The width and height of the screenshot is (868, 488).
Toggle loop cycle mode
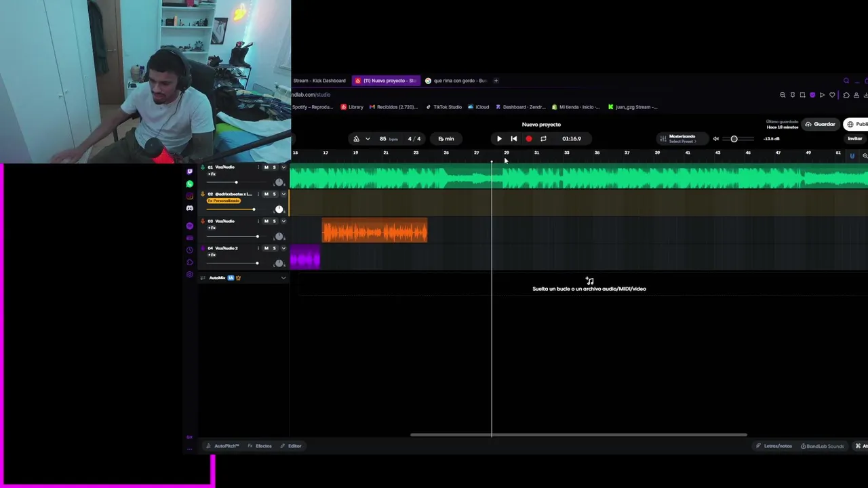pos(543,139)
